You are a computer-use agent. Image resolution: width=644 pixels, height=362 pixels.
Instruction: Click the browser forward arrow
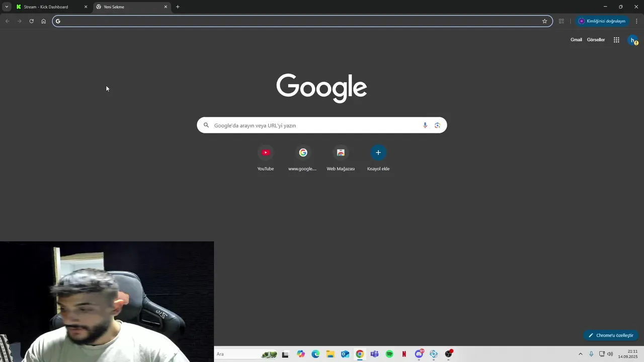(x=19, y=21)
